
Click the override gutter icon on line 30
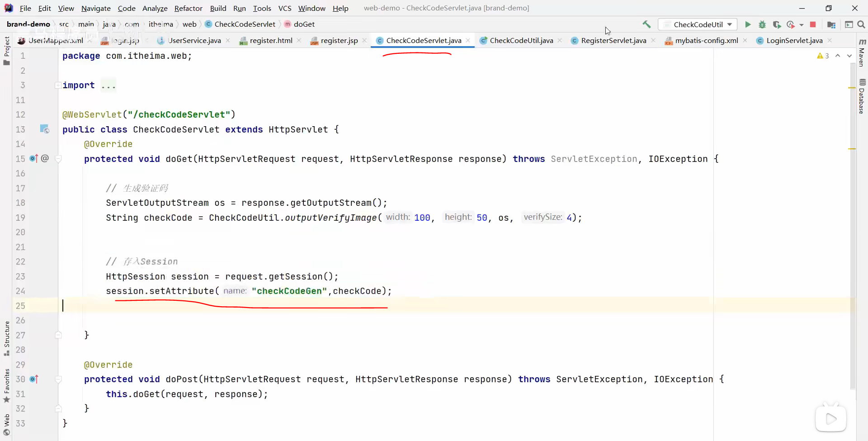(34, 379)
